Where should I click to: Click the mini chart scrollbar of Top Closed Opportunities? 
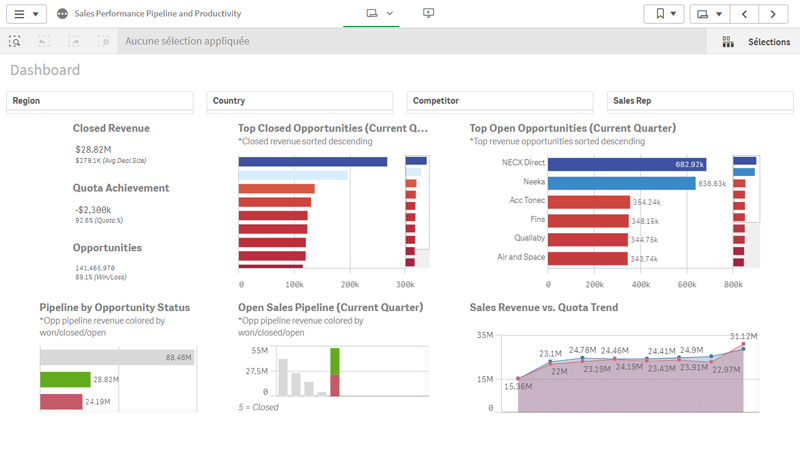coord(417,211)
